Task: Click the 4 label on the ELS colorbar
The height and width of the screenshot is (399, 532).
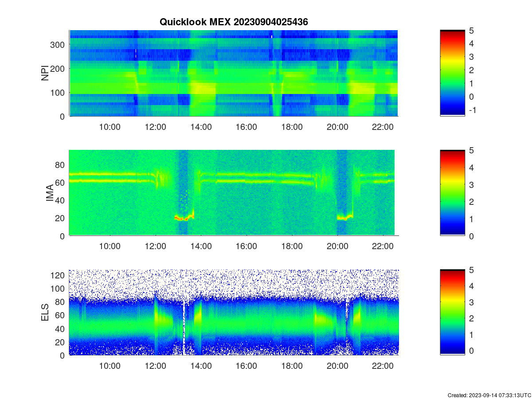Action: (x=471, y=286)
